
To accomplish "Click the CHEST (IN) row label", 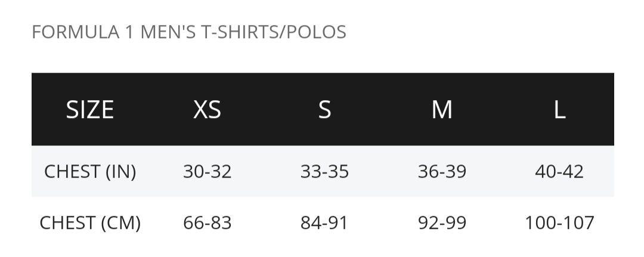I will (x=90, y=172).
